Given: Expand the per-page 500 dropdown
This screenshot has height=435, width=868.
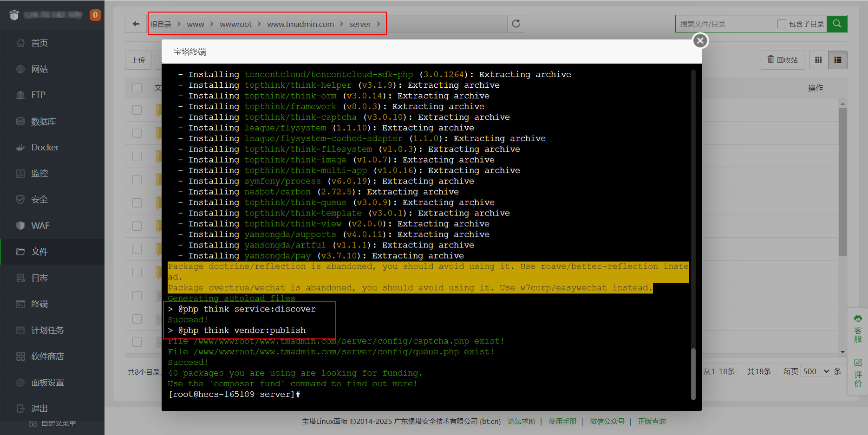Looking at the screenshot, I should coord(816,371).
